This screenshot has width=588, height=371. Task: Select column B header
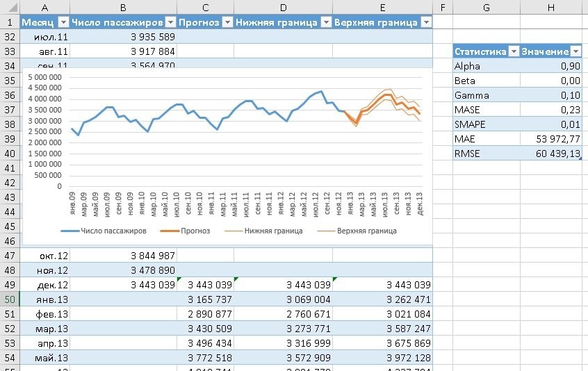coord(123,8)
